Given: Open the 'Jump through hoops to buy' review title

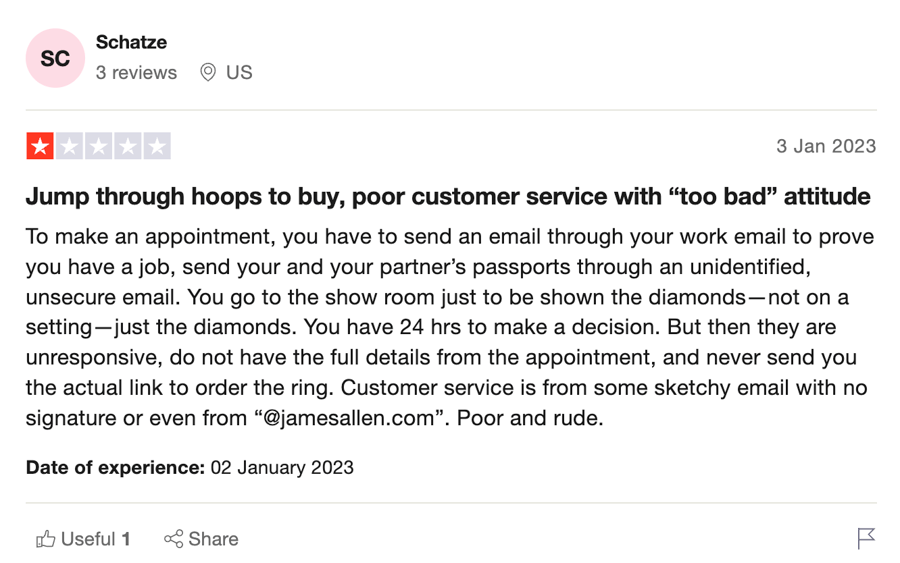Looking at the screenshot, I should coord(448,196).
